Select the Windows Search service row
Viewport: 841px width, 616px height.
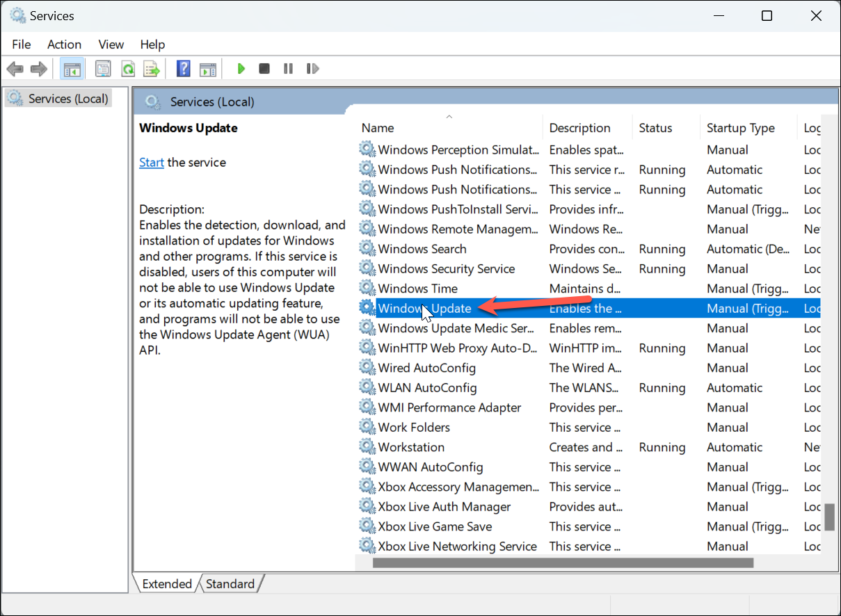tap(588, 249)
